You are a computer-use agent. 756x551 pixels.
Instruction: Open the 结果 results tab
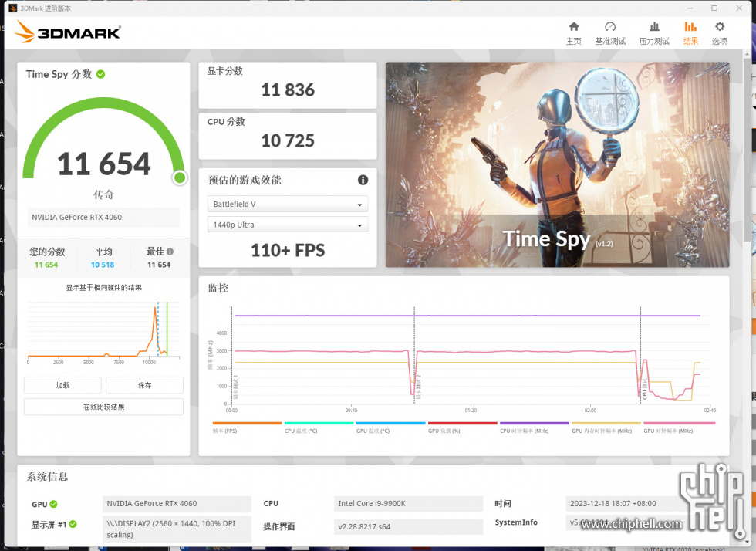click(x=690, y=33)
